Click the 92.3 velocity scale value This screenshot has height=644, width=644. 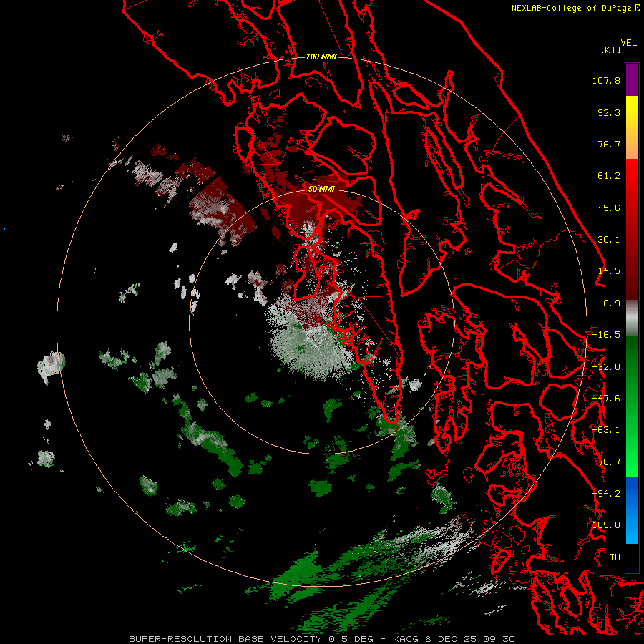(x=609, y=112)
